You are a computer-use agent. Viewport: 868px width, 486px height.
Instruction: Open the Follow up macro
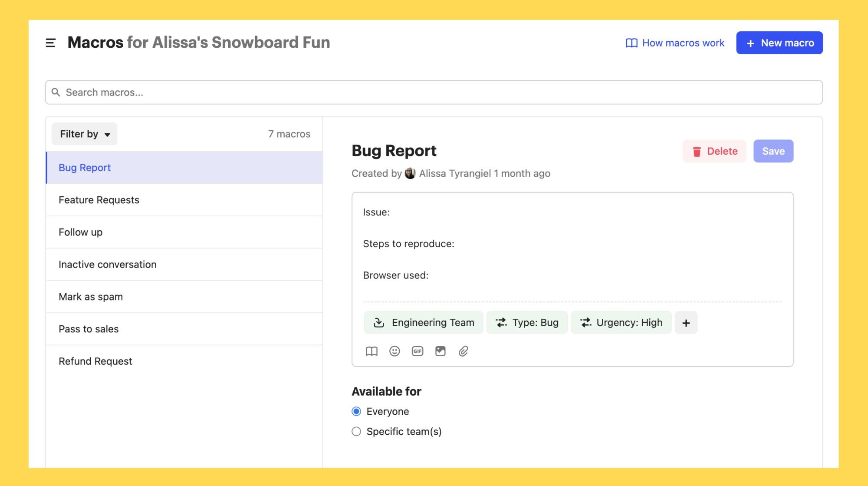coord(184,232)
